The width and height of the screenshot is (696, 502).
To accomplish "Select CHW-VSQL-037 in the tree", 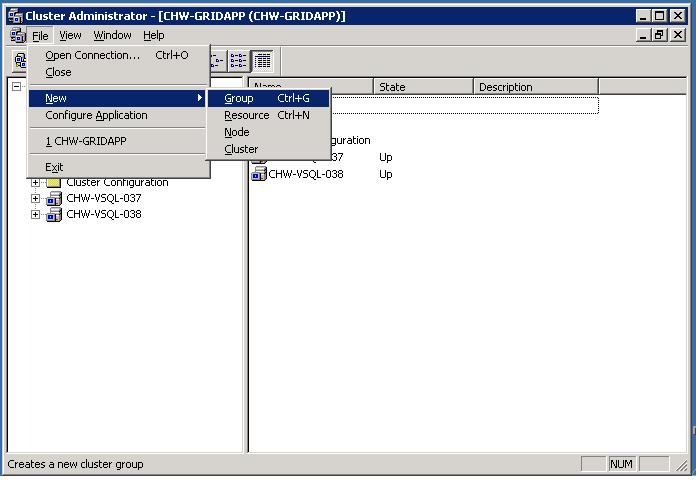I will 104,198.
